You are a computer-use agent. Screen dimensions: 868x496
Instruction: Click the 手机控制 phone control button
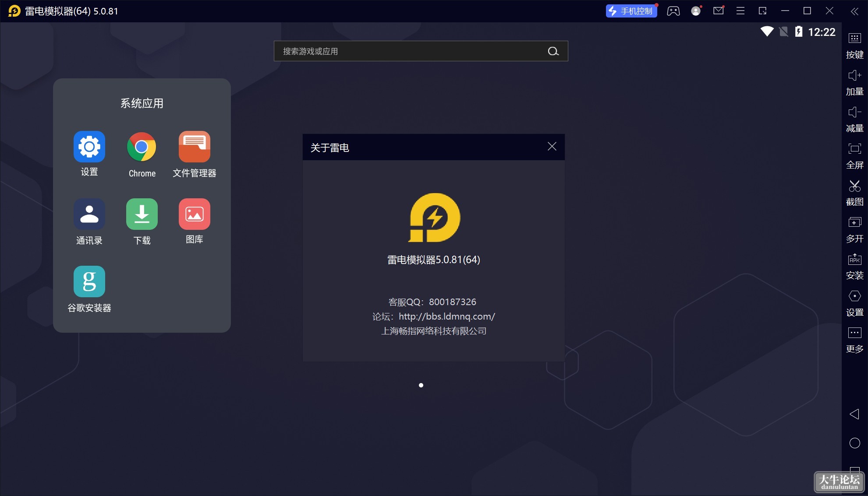pyautogui.click(x=631, y=11)
